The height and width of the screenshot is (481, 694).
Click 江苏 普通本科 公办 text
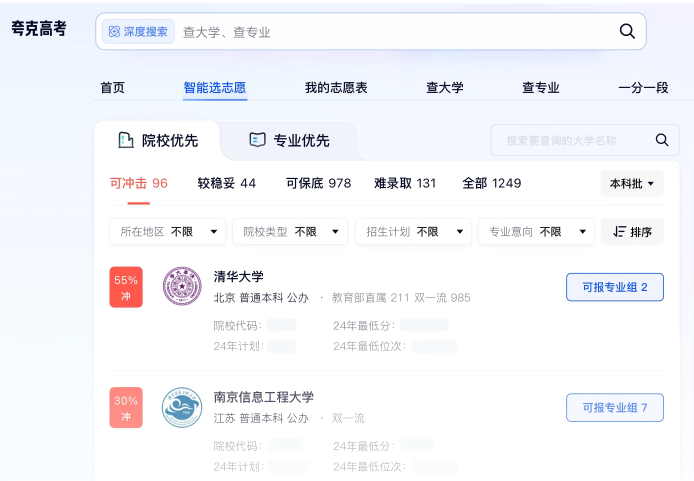(261, 418)
